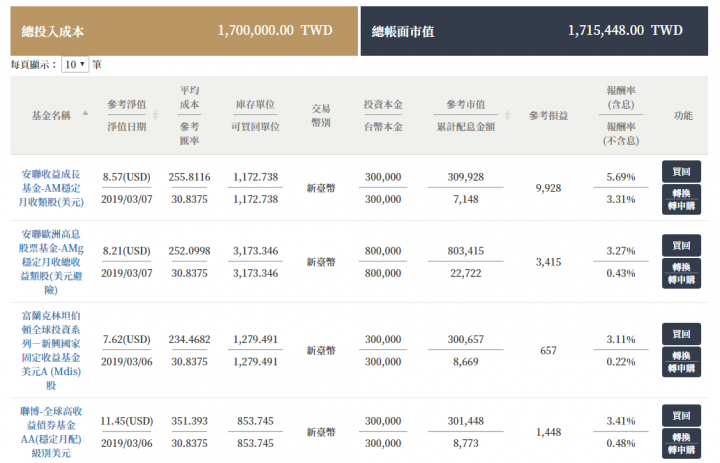Sort by fund name arrow icon

85,113
